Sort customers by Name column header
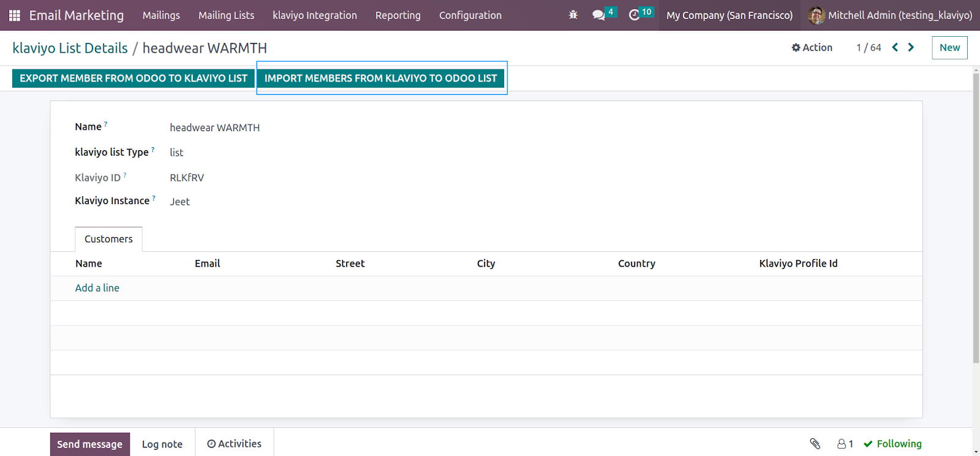980x456 pixels. [x=89, y=264]
